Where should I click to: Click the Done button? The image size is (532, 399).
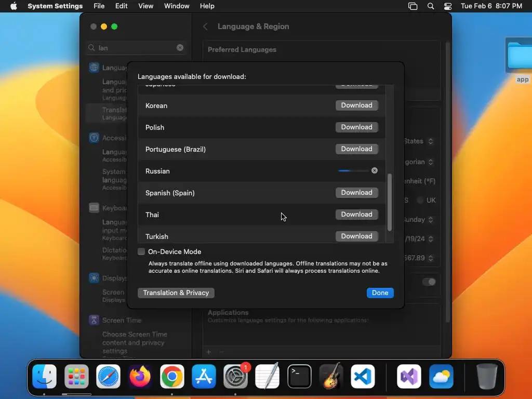380,293
